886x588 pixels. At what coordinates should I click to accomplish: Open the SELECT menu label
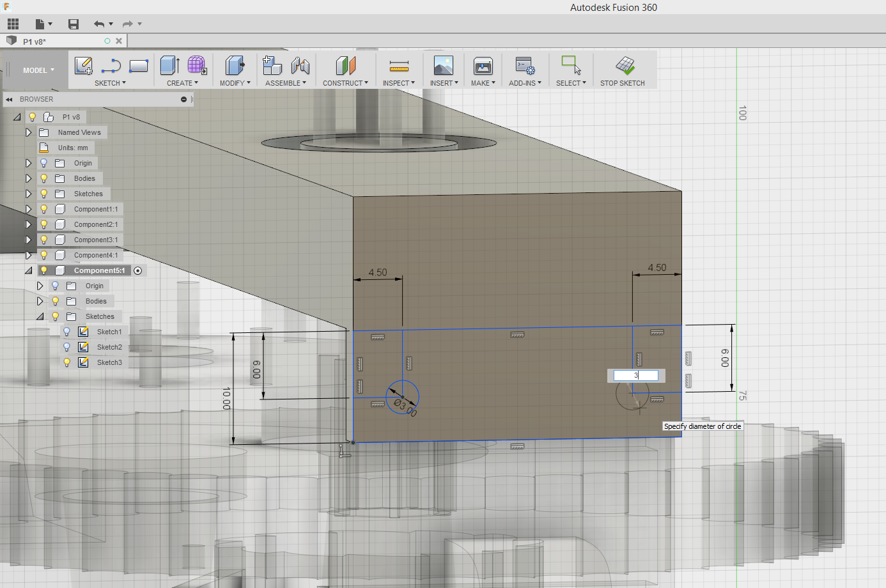(571, 83)
